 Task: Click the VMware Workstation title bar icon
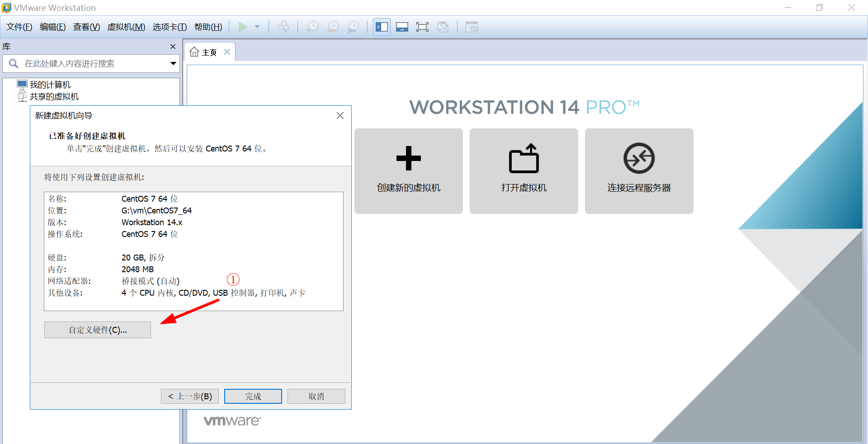pyautogui.click(x=6, y=8)
